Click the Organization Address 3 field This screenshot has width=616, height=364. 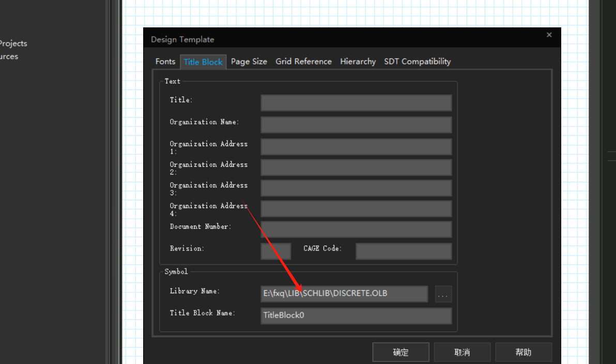tap(356, 188)
